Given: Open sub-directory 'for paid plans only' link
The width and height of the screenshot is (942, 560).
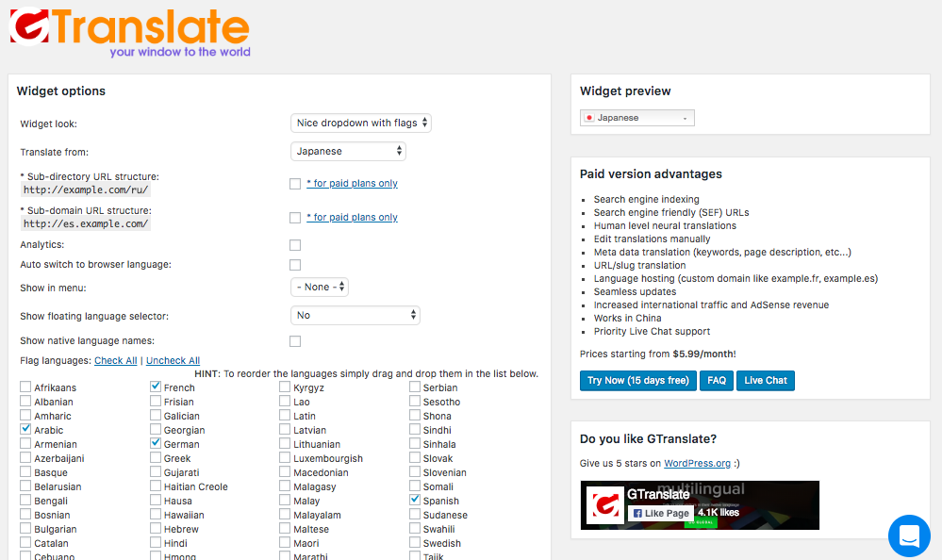Looking at the screenshot, I should coord(352,183).
